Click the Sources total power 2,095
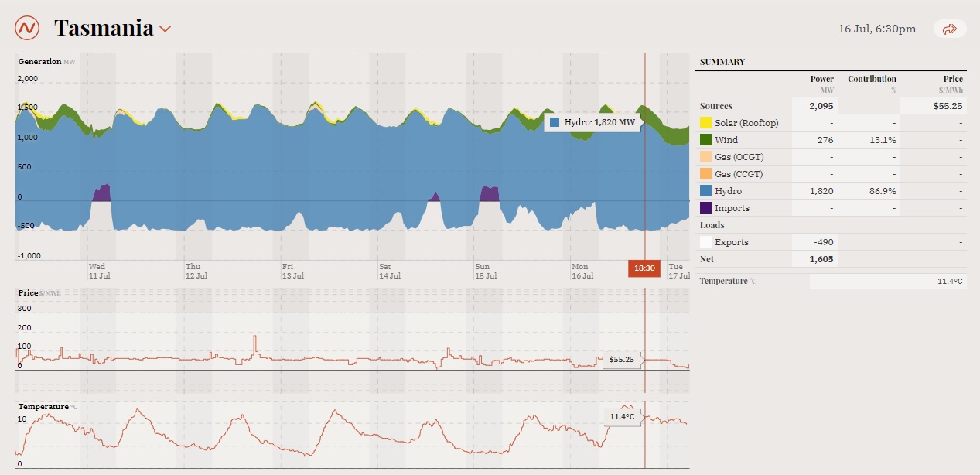The height and width of the screenshot is (475, 980). pyautogui.click(x=821, y=106)
